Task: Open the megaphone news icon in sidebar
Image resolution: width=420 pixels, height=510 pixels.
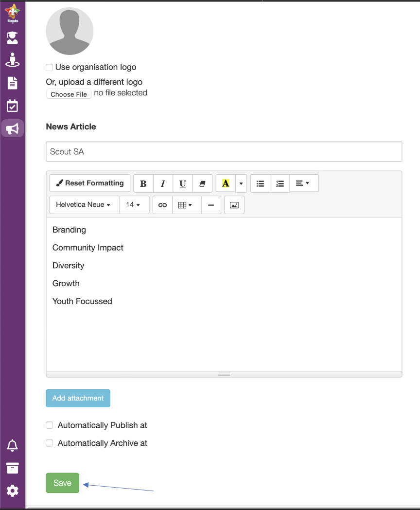Action: click(12, 128)
